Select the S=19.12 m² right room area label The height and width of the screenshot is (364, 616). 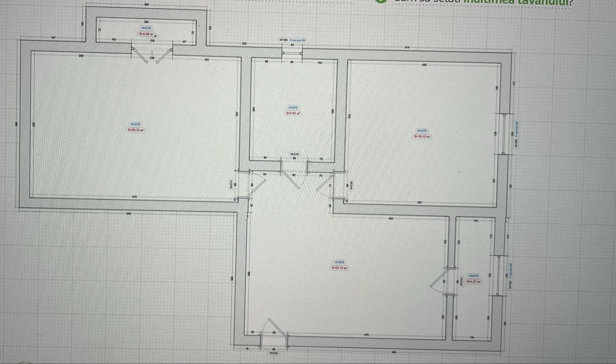[422, 136]
